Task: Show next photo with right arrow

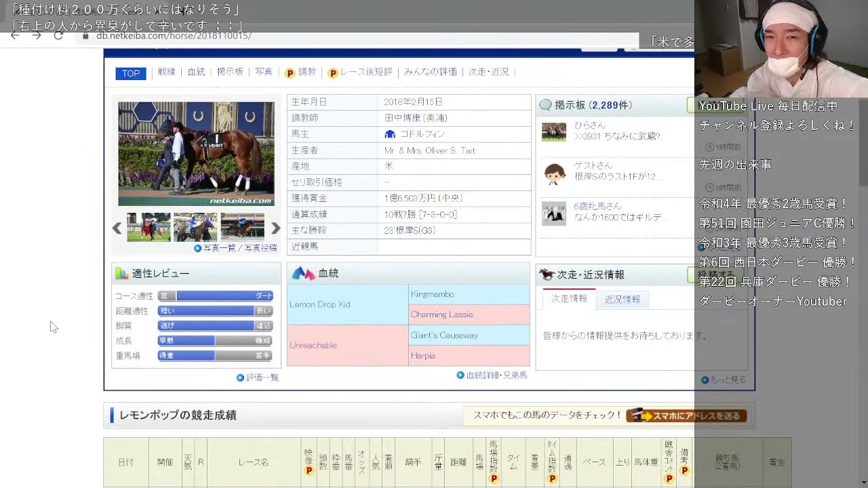Action: 275,228
